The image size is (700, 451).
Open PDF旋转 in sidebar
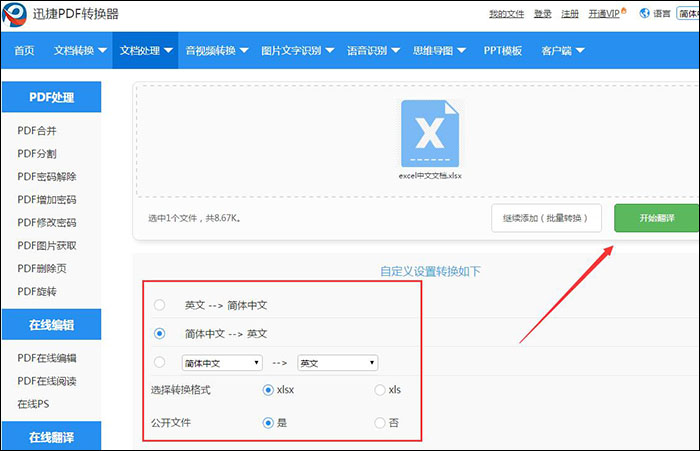[37, 292]
